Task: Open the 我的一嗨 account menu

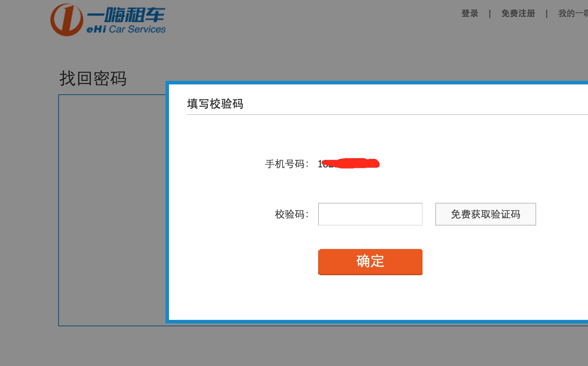Action: click(573, 13)
